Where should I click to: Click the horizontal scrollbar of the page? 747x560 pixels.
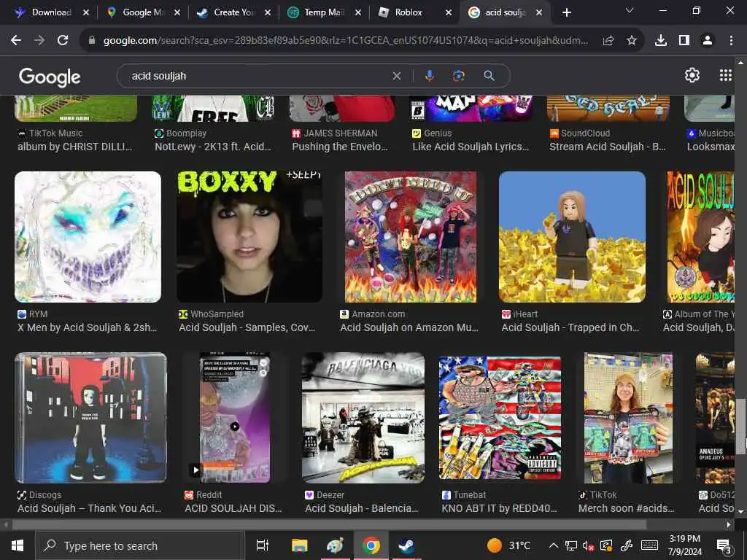[329, 525]
